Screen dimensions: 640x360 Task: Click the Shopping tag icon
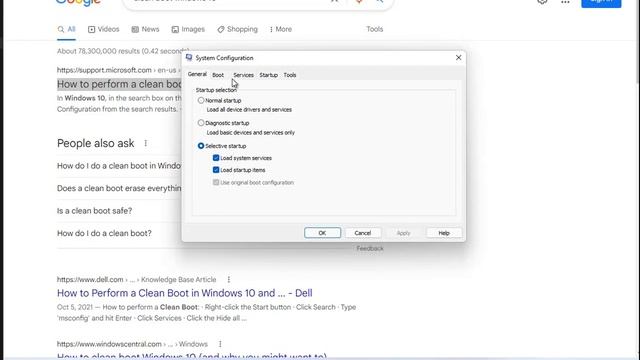pyautogui.click(x=221, y=29)
